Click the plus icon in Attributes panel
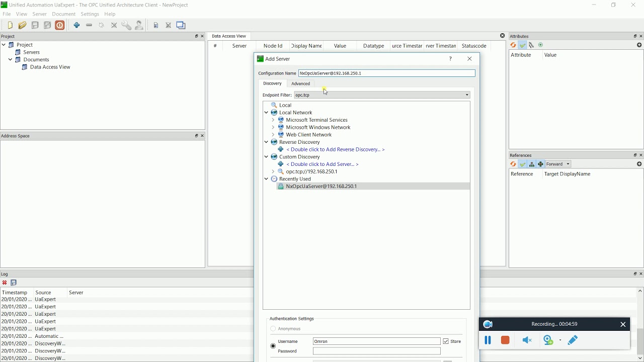644x362 pixels. click(x=639, y=45)
